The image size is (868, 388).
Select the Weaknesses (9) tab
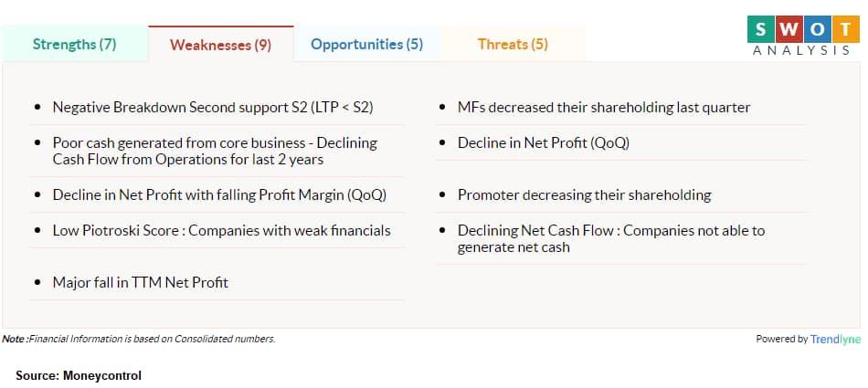[x=221, y=45]
